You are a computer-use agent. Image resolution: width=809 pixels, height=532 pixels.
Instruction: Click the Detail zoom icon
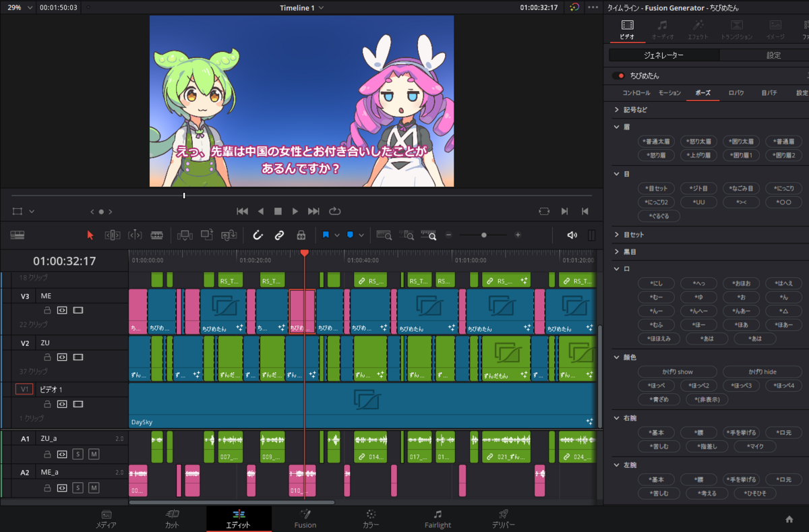407,235
